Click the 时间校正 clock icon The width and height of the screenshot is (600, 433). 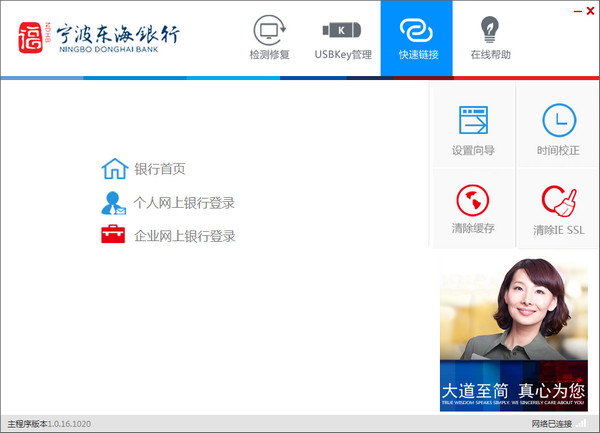pos(559,120)
